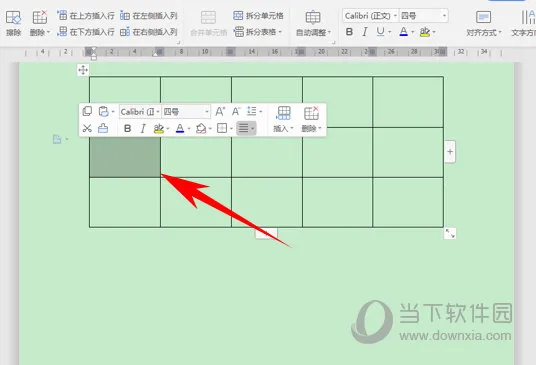The width and height of the screenshot is (536, 365).
Task: Click the cell shading paint bucket
Action: point(201,129)
